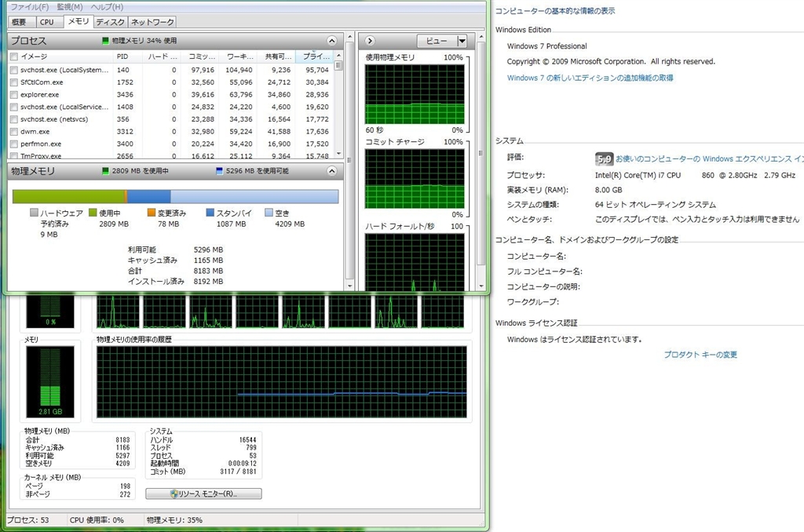Click the ビュー button
The image size is (804, 532).
point(437,41)
